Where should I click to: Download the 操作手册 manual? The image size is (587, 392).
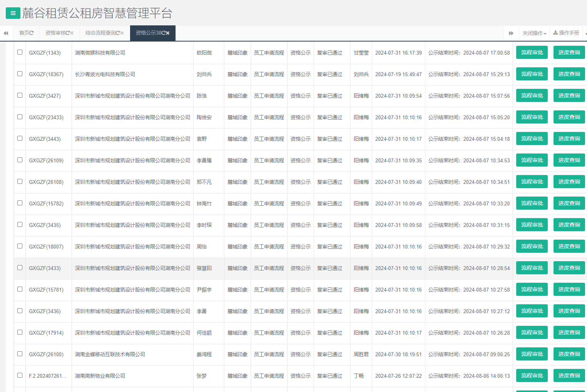pos(566,33)
